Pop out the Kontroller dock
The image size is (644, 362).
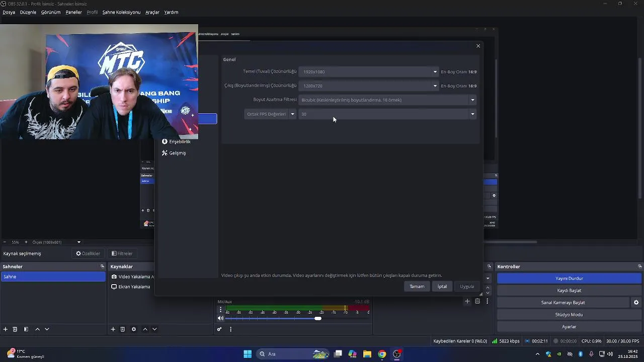click(x=639, y=266)
